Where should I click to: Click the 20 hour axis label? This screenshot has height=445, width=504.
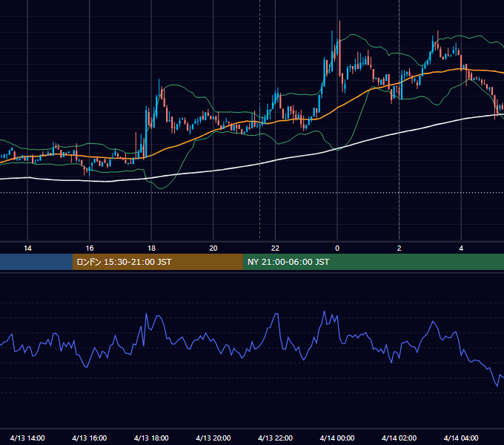pos(213,248)
